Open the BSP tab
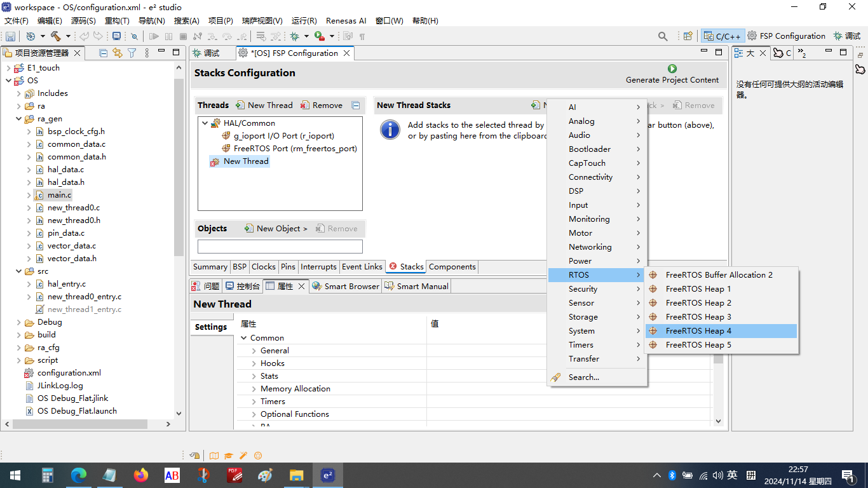The image size is (868, 488). 240,267
